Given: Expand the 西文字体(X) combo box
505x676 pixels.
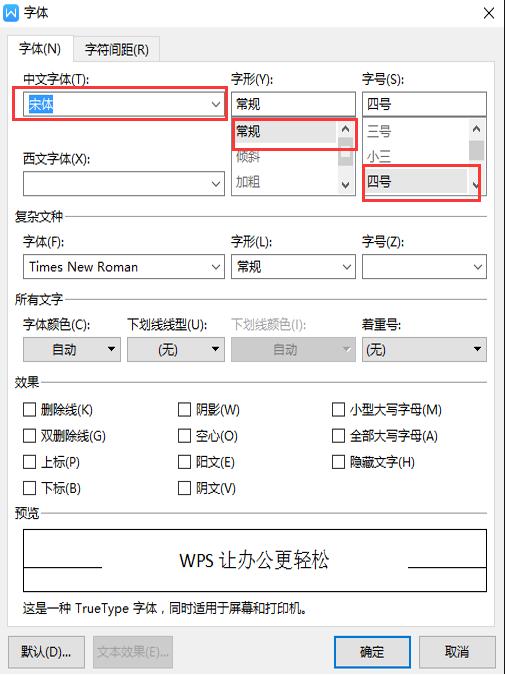Looking at the screenshot, I should 124,184.
